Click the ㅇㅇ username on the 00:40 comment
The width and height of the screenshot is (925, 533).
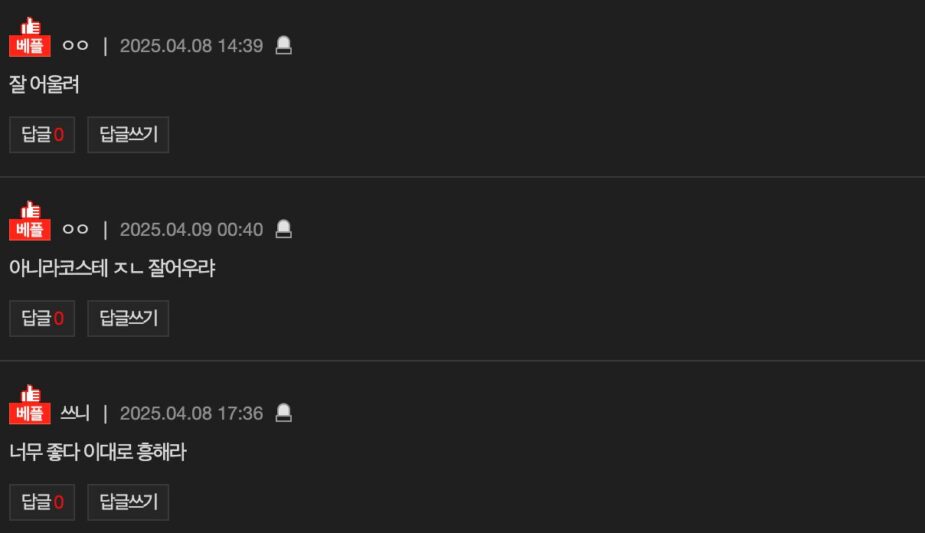[x=75, y=230]
